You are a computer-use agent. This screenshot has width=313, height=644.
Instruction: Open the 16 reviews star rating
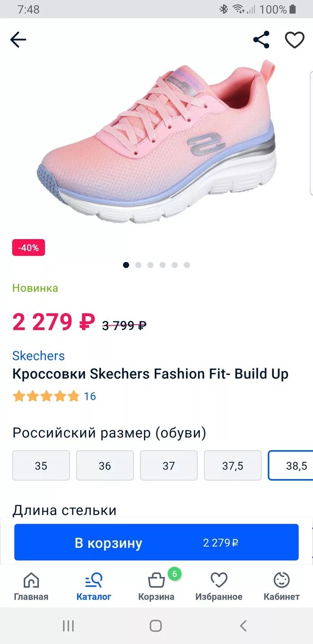54,396
